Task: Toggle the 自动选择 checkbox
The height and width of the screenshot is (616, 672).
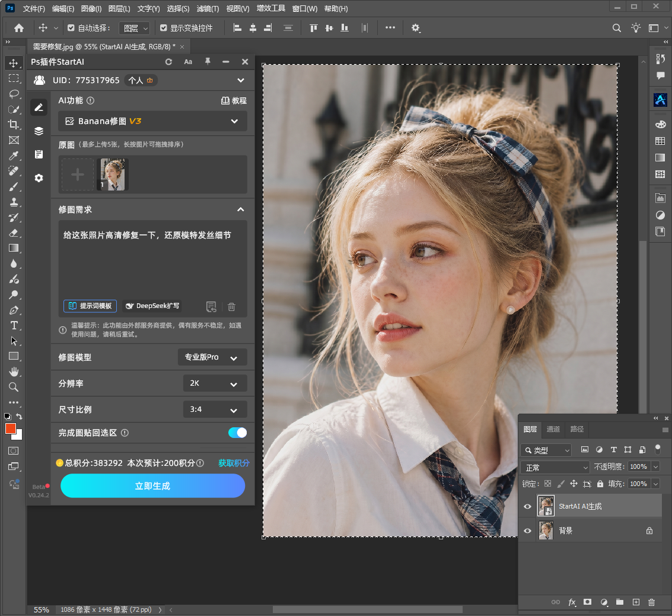Action: pyautogui.click(x=71, y=28)
